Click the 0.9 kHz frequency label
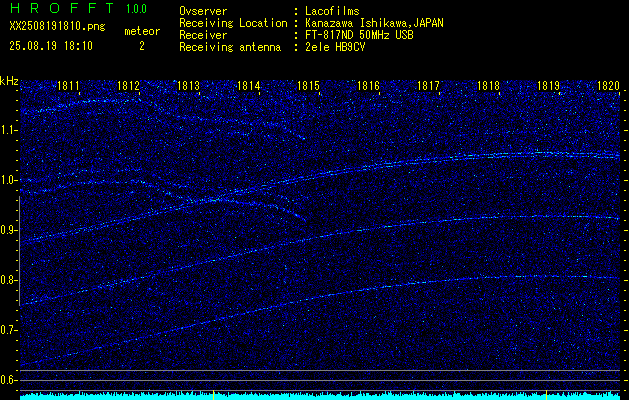 tap(8, 230)
